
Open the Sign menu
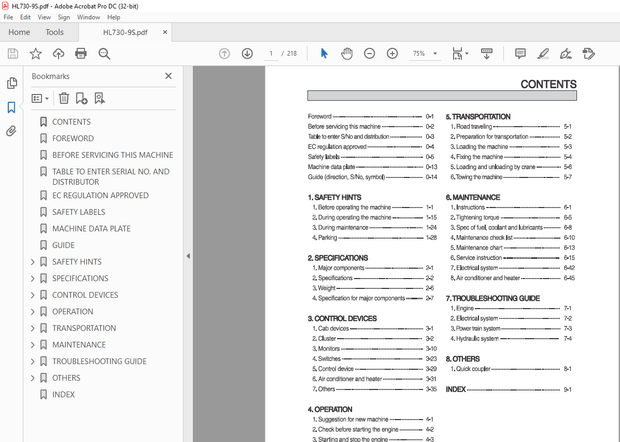pyautogui.click(x=64, y=17)
